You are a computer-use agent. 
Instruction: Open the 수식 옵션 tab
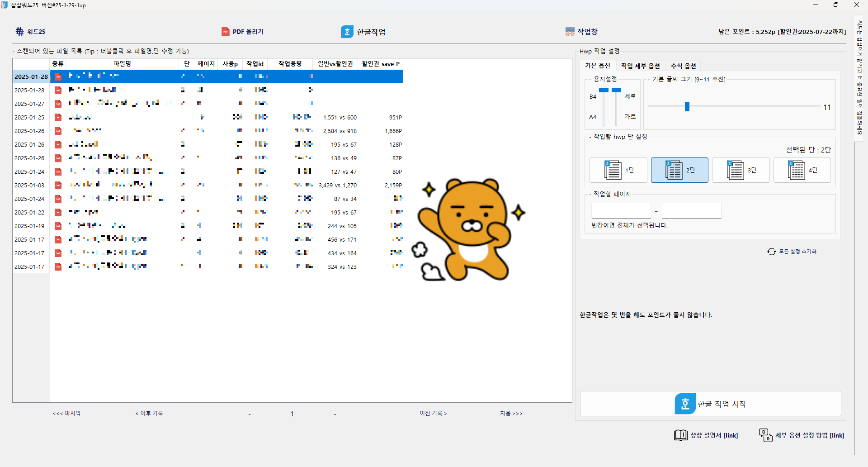click(x=683, y=66)
